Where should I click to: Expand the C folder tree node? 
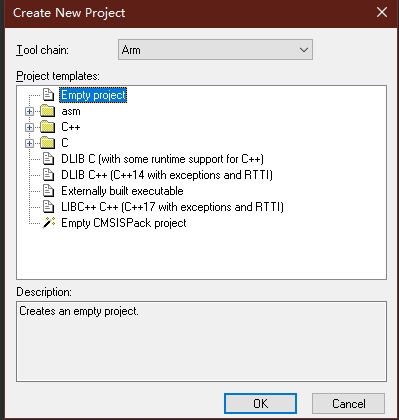[x=29, y=143]
